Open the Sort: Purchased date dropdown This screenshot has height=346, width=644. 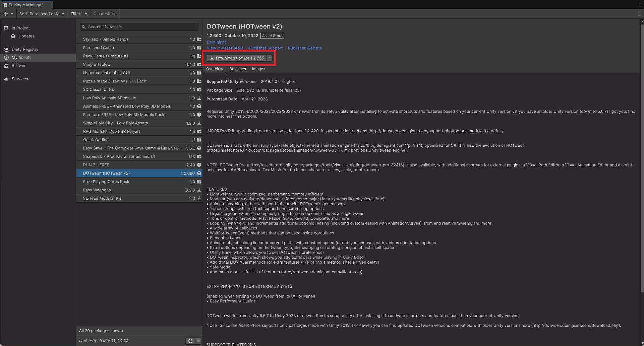point(42,14)
